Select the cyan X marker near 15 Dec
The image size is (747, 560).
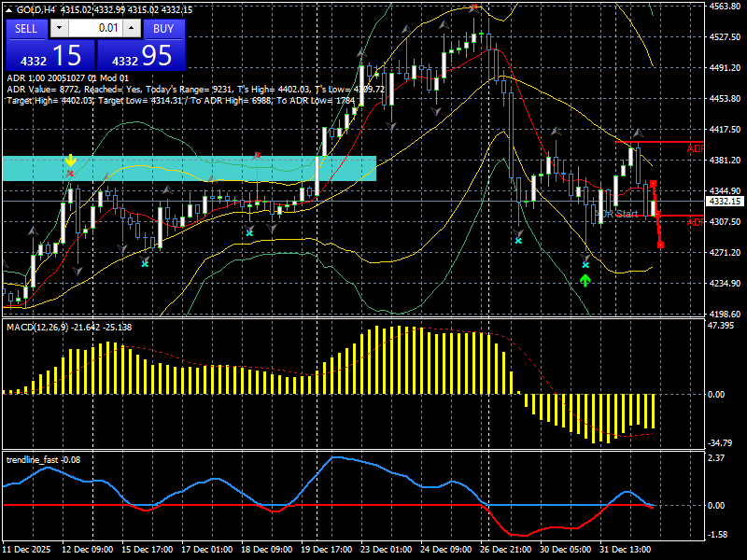tap(145, 263)
